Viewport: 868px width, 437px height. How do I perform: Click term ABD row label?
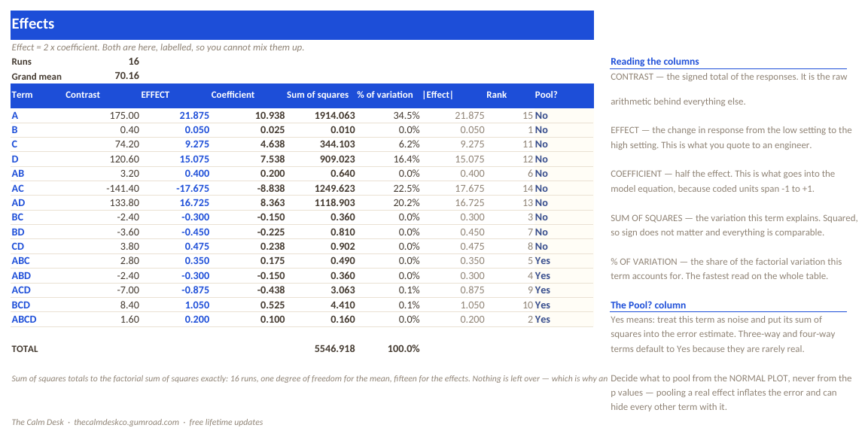21,276
